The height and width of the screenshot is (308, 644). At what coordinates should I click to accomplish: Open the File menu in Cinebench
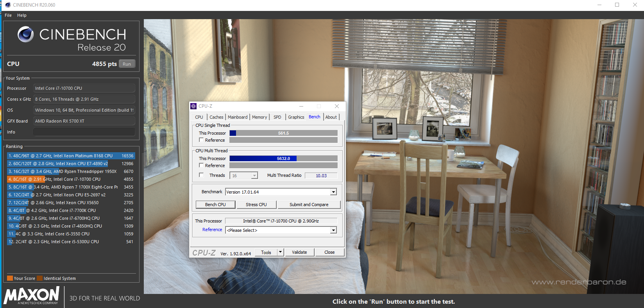(8, 15)
